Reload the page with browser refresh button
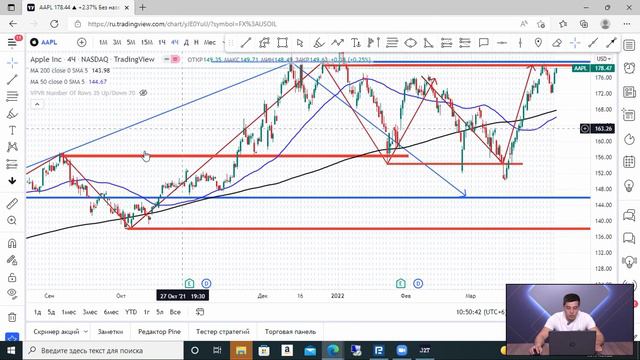This screenshot has height=360, width=640. pos(54,24)
